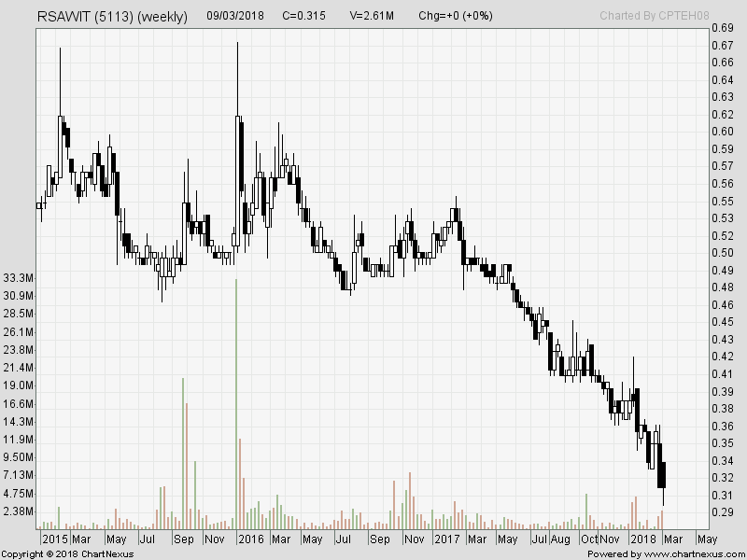Click the 0.29 price scale label

pos(722,511)
